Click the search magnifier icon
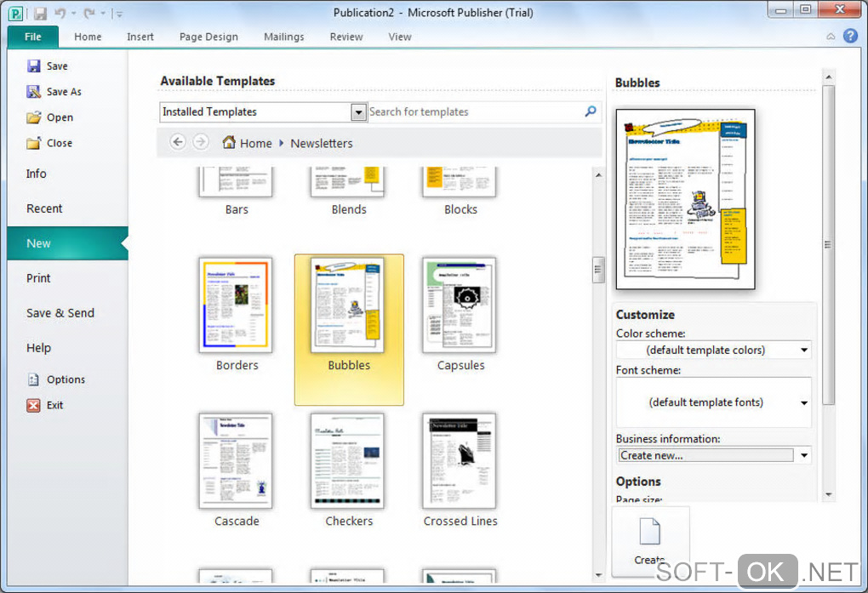The image size is (868, 593). point(591,111)
